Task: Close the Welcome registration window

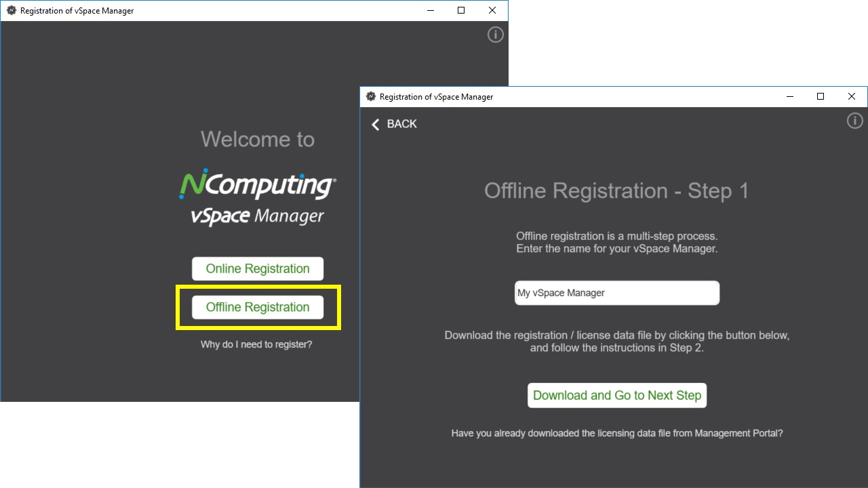Action: point(492,10)
